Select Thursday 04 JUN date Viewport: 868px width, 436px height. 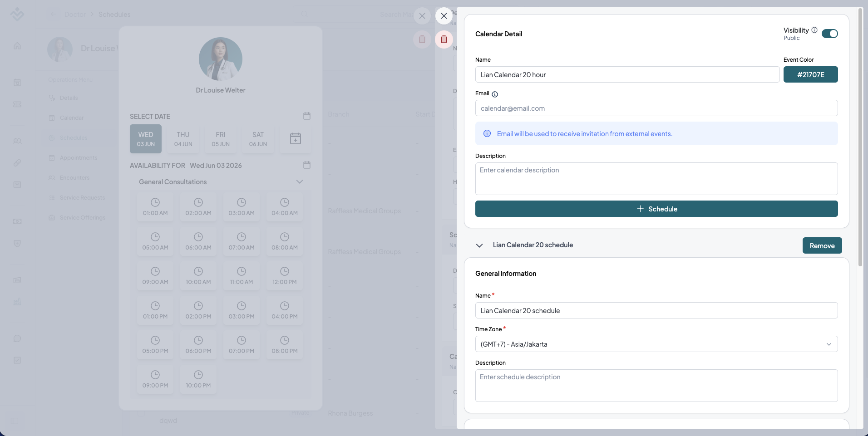point(183,139)
